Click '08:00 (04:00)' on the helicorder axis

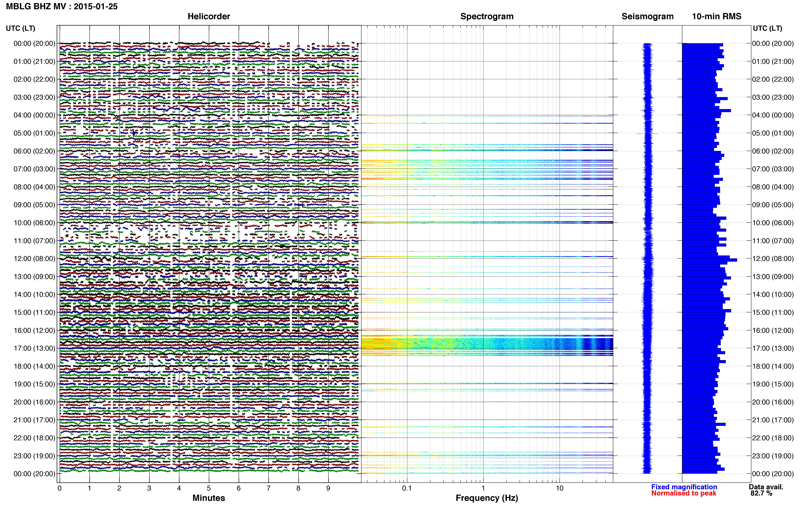point(34,187)
